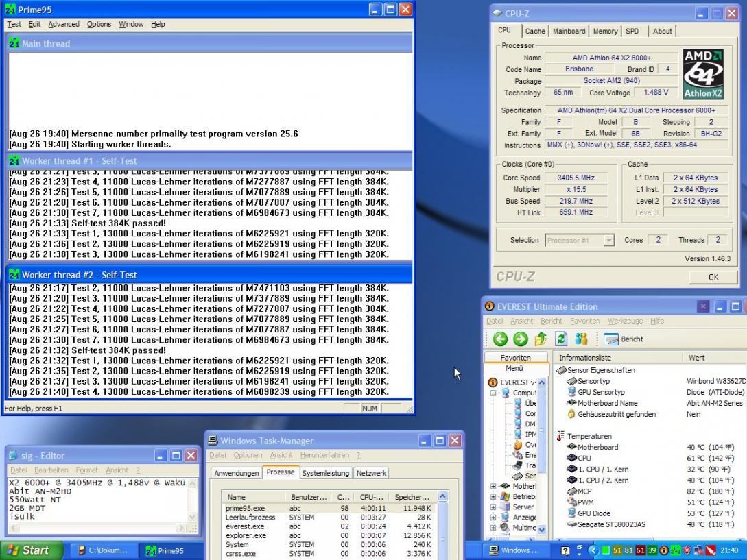The height and width of the screenshot is (560, 747).
Task: Expand the Motherboard node in EVEREST tree
Action: tap(493, 486)
